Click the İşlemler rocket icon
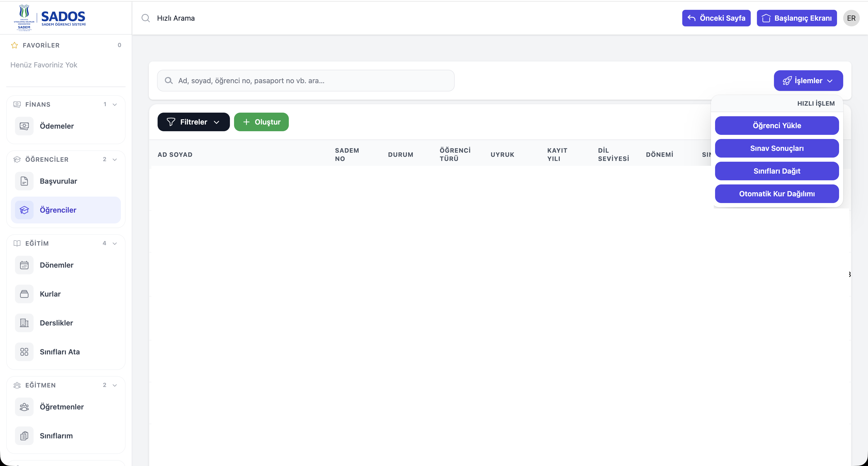The image size is (868, 466). [x=787, y=81]
